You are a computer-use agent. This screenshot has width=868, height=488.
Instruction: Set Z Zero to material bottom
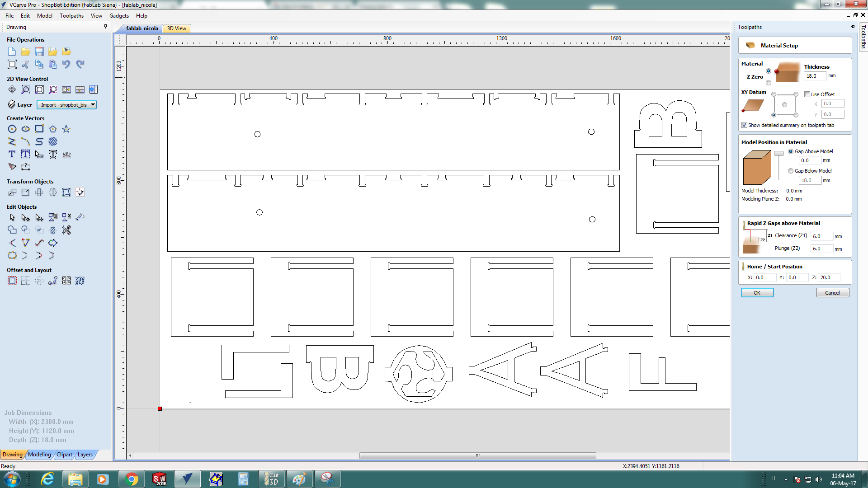pyautogui.click(x=769, y=83)
